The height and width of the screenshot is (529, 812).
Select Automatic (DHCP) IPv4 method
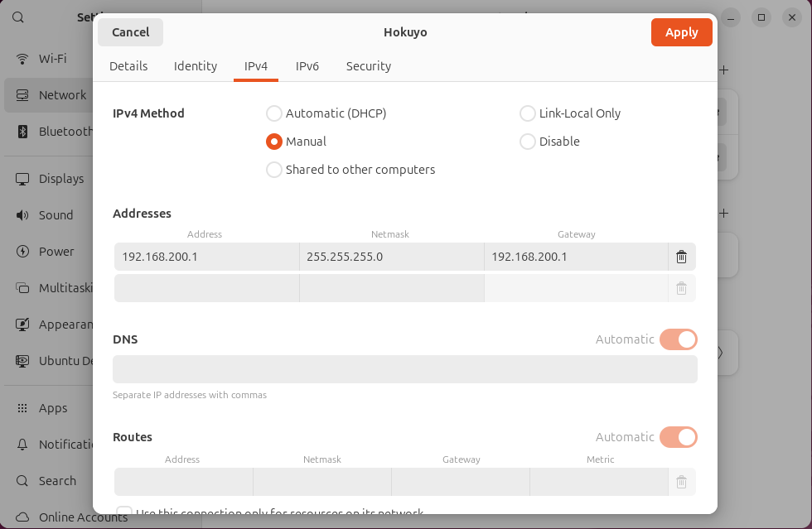pos(274,113)
